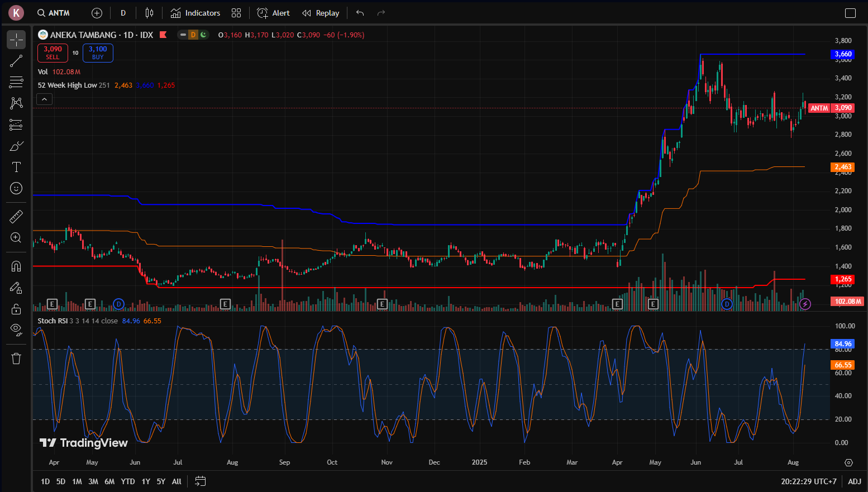This screenshot has height=492, width=868.
Task: Set range to 3M
Action: click(x=93, y=481)
